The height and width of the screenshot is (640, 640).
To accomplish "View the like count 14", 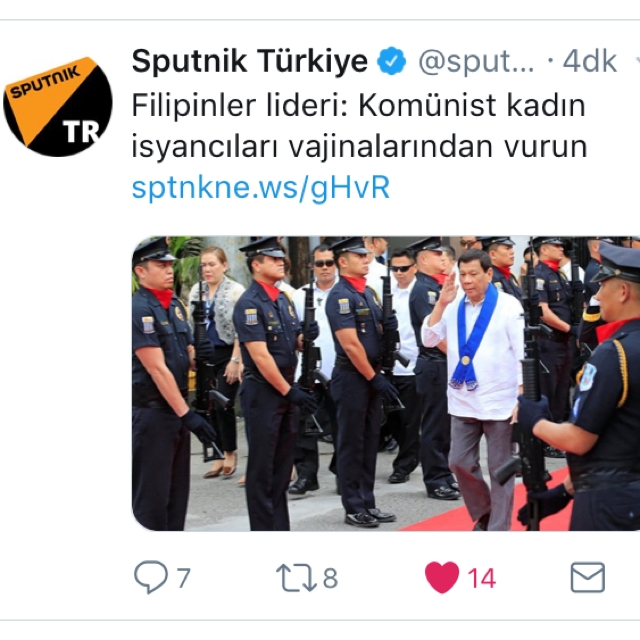I will 482,578.
